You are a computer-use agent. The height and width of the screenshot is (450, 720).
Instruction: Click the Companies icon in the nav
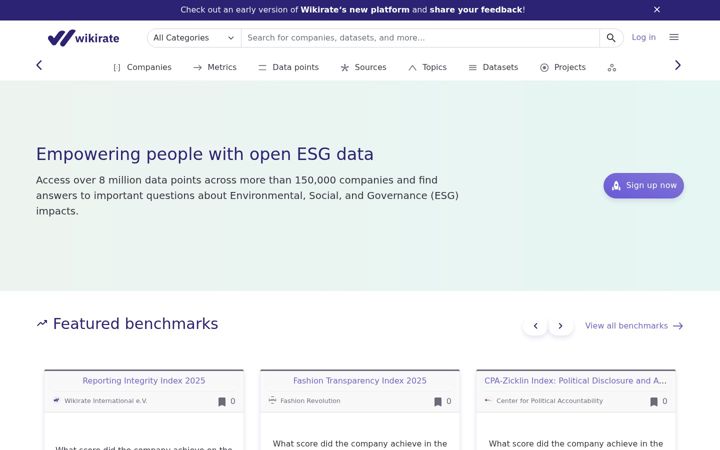point(117,68)
